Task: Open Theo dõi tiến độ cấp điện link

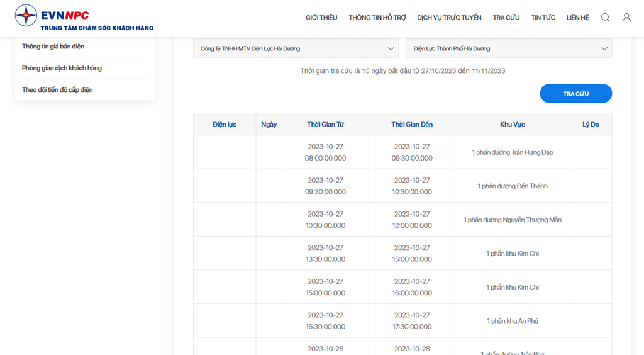Action: [57, 89]
